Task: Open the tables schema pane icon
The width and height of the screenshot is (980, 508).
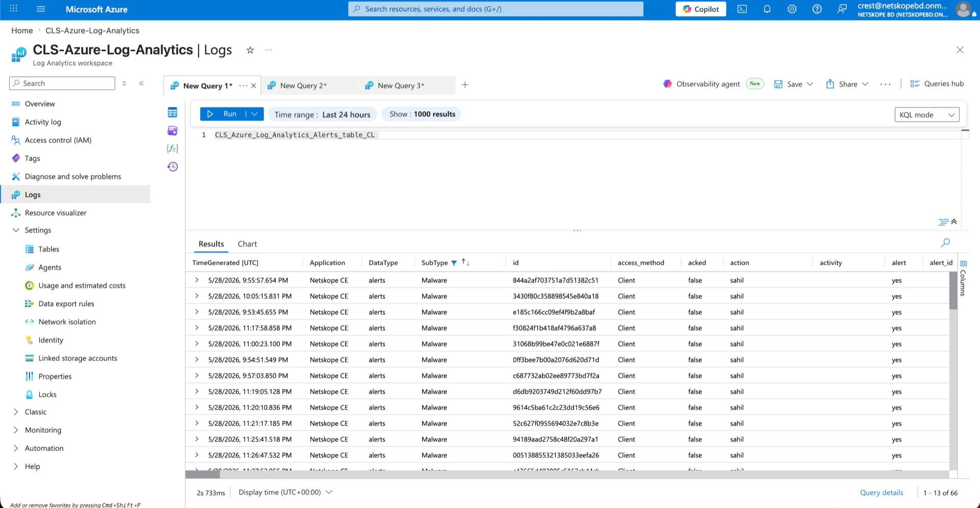Action: (x=173, y=112)
